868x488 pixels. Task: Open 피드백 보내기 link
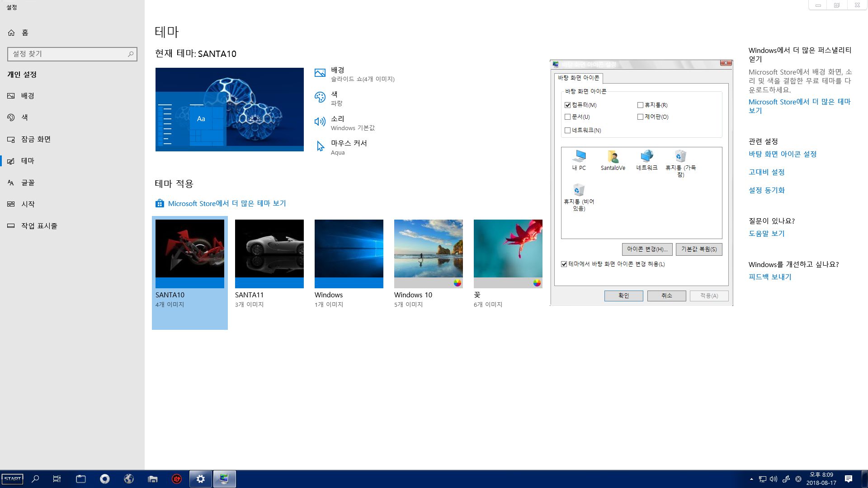click(x=770, y=277)
